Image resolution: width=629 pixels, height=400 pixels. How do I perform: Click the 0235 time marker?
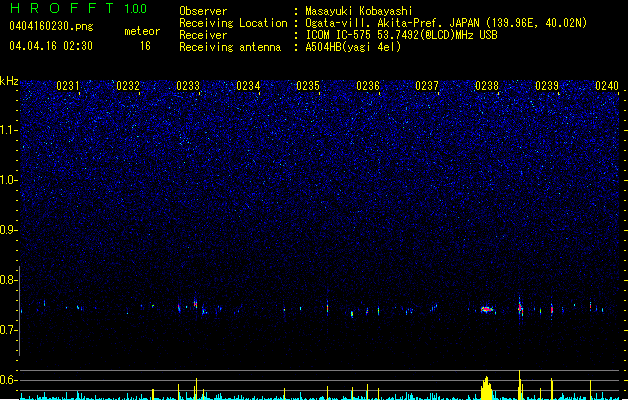[308, 86]
